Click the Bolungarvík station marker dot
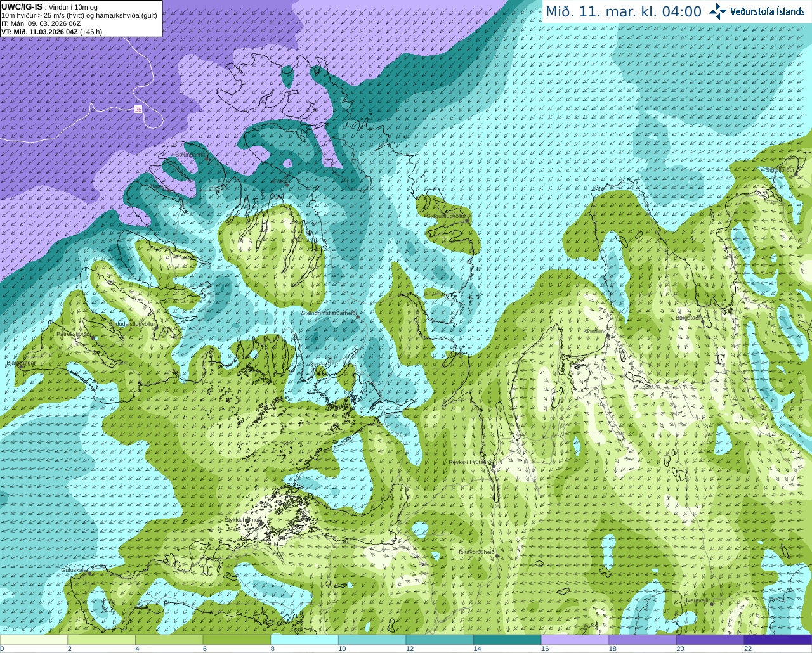This screenshot has height=653, width=812. (x=207, y=158)
